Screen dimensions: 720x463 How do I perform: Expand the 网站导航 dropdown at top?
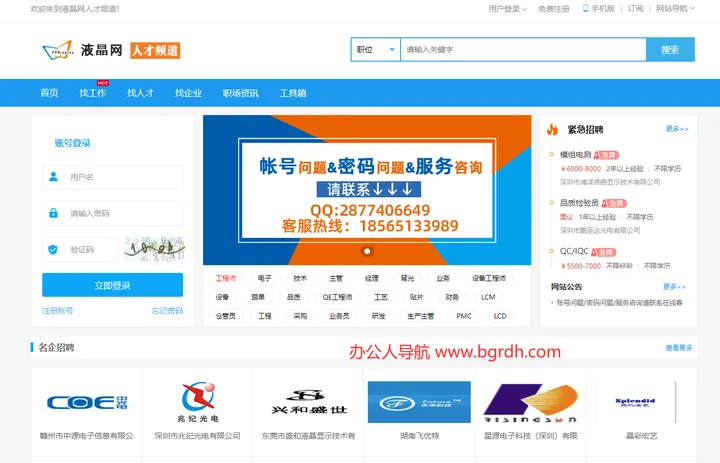point(675,8)
